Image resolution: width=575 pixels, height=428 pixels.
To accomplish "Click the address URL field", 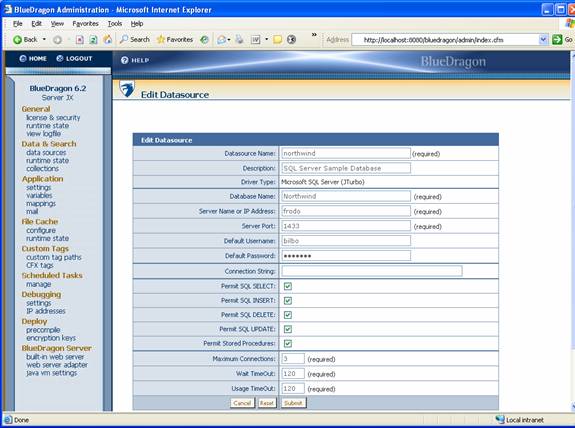I will [446, 40].
